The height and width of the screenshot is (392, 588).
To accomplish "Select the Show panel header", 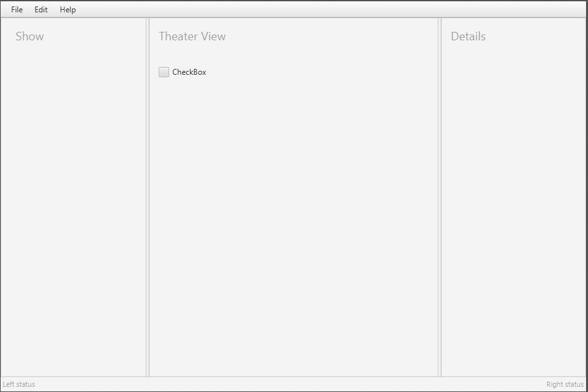I will (30, 36).
